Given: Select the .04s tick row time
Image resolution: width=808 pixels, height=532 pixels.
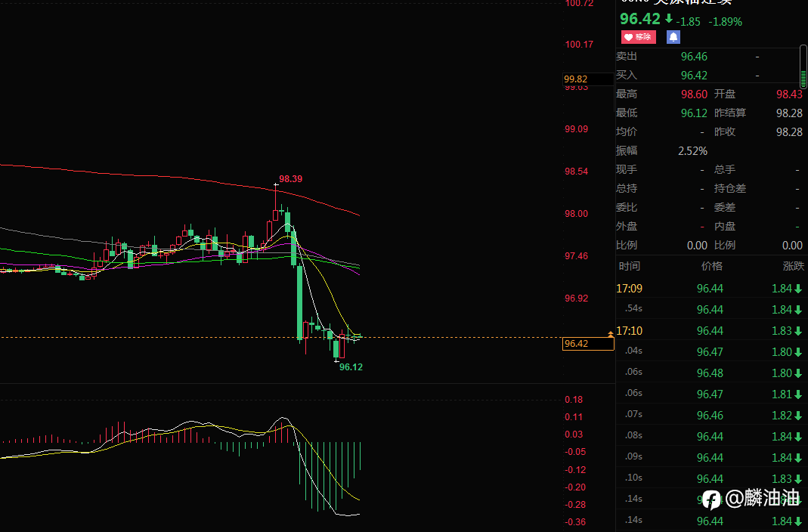Looking at the screenshot, I should [x=633, y=351].
